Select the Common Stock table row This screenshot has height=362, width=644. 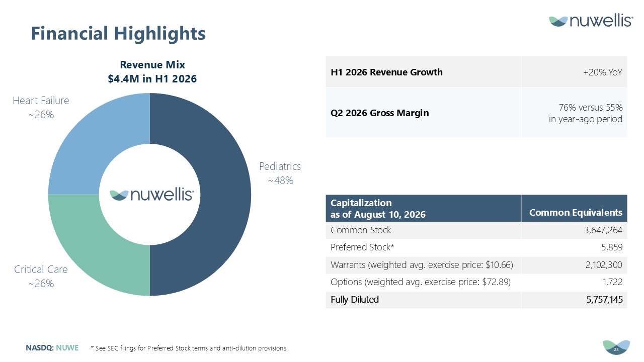476,230
